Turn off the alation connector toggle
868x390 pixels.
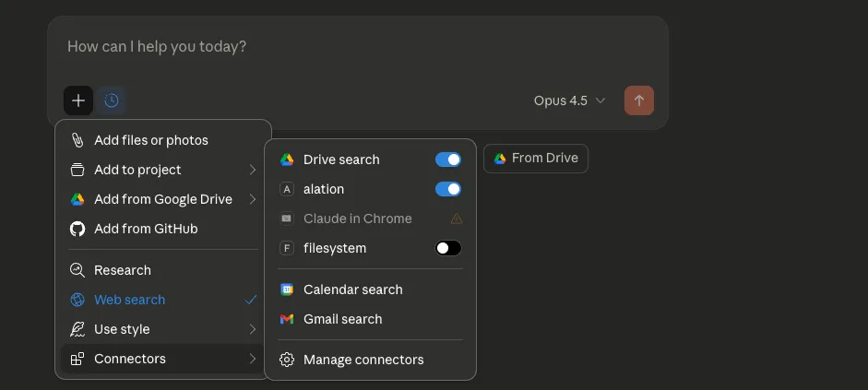click(448, 189)
